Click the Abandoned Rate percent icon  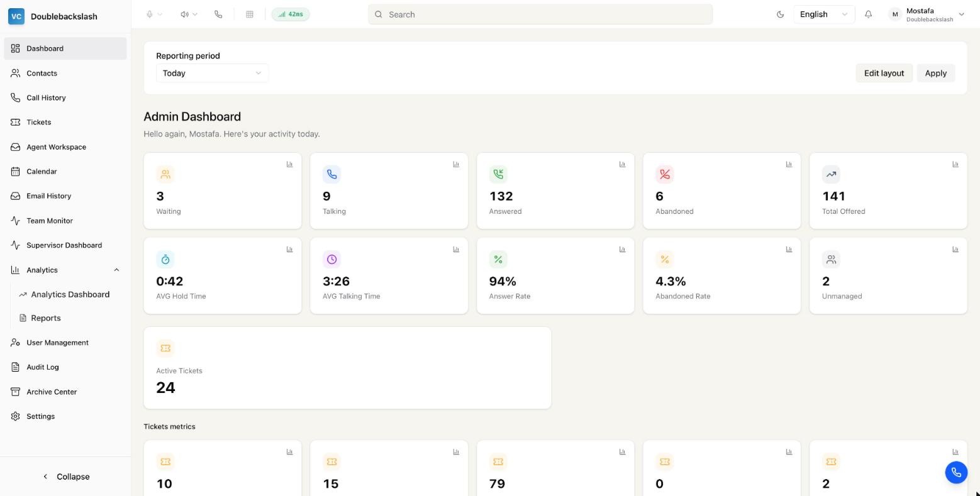tap(664, 259)
